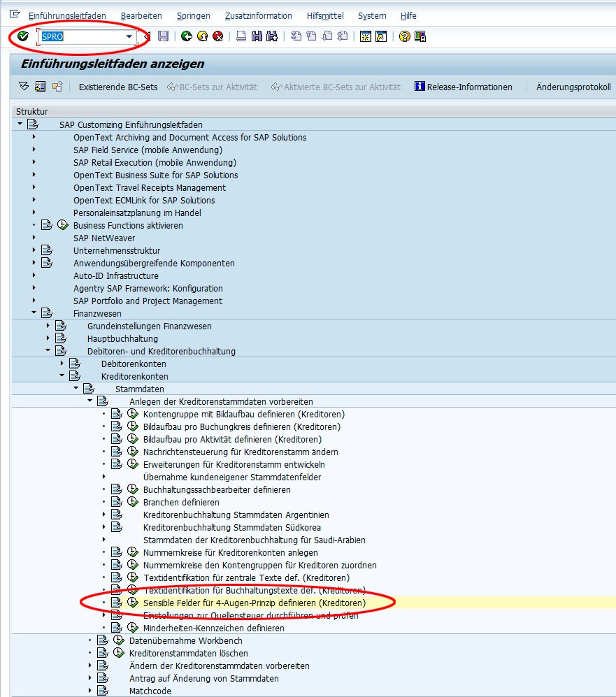
Task: Open the command field history dropdown
Action: [129, 36]
